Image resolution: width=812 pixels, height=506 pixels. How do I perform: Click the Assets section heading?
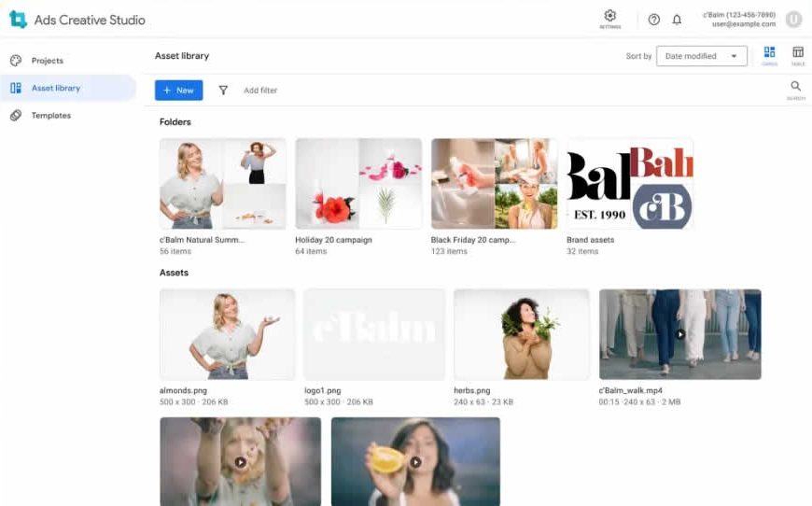[174, 273]
